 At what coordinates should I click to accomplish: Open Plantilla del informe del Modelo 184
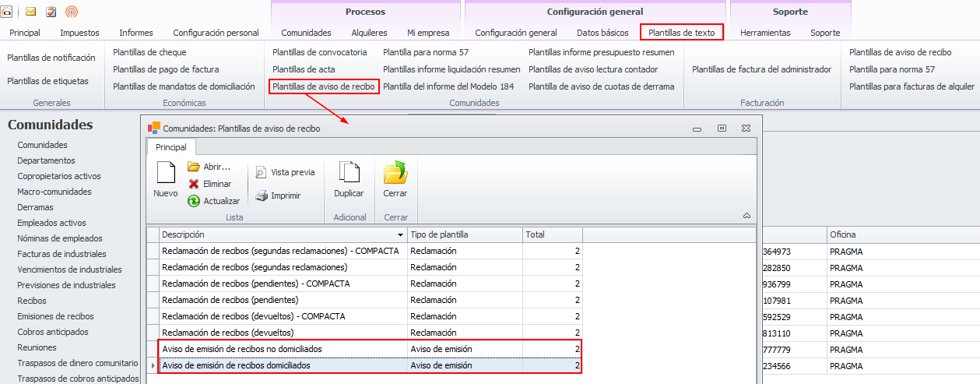[448, 86]
